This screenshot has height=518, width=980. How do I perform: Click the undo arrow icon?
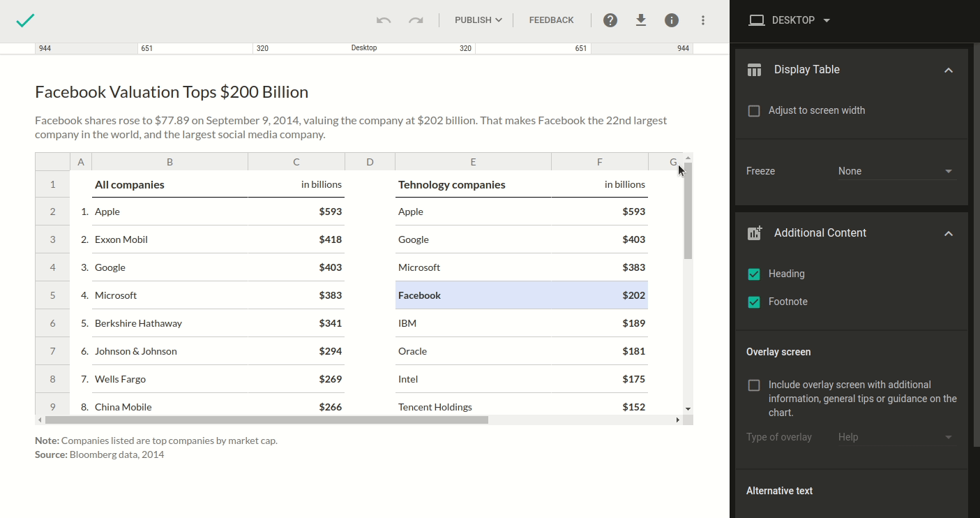383,20
